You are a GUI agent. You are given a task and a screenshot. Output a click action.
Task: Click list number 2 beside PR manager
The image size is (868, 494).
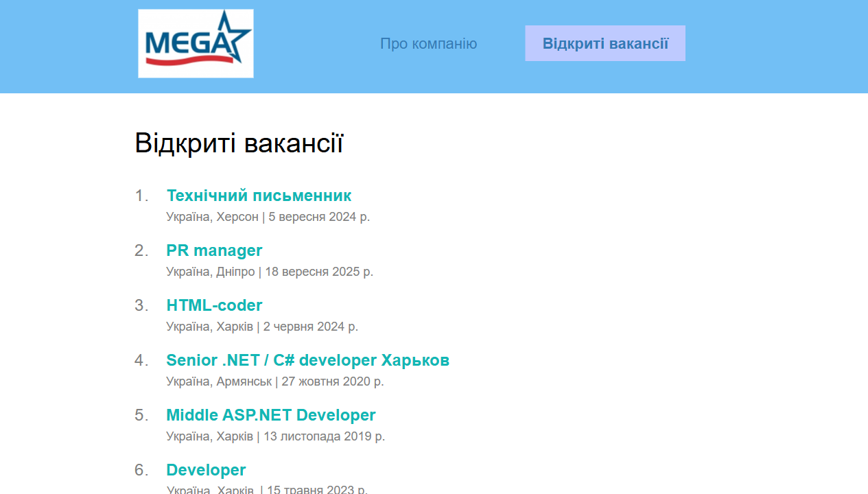point(141,251)
